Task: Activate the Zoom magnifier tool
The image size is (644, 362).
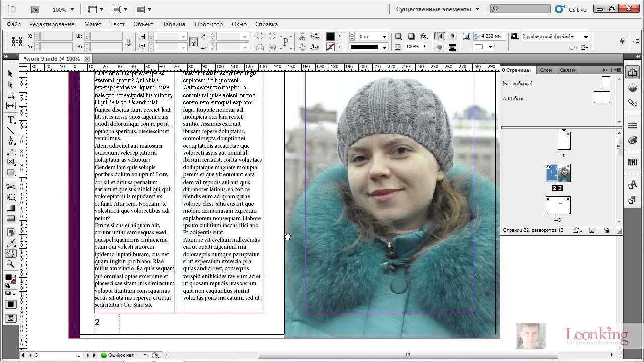Action: click(x=10, y=264)
